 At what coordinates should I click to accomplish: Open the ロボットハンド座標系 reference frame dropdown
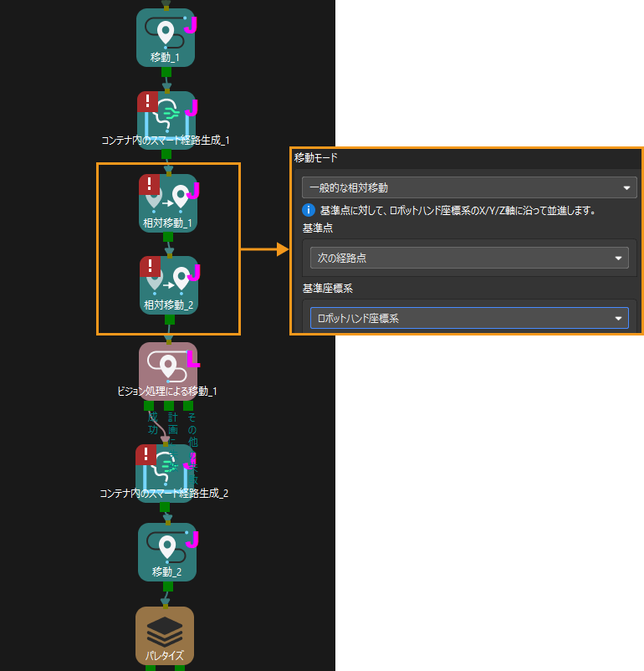(469, 318)
